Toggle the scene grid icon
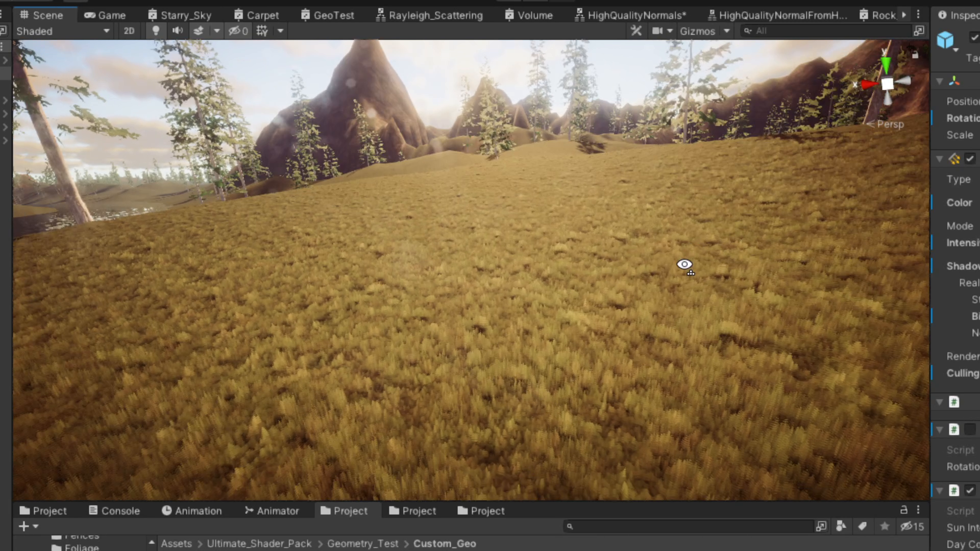Screen dimensions: 980x551 [x=262, y=31]
